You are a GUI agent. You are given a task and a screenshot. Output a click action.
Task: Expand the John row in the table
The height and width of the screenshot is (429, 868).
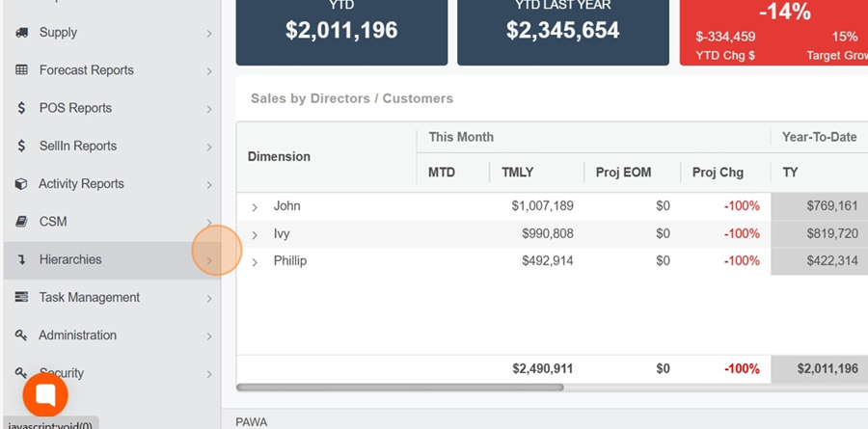(x=255, y=207)
